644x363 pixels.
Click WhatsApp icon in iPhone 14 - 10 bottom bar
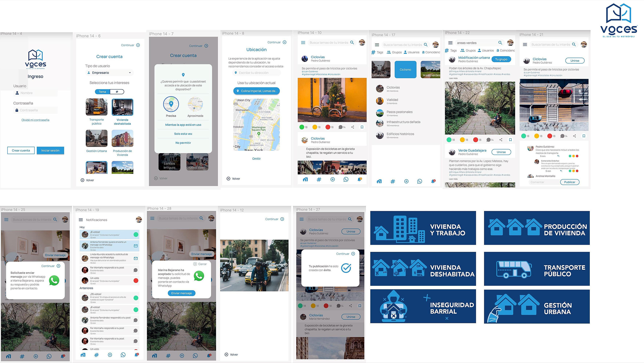pyautogui.click(x=346, y=179)
